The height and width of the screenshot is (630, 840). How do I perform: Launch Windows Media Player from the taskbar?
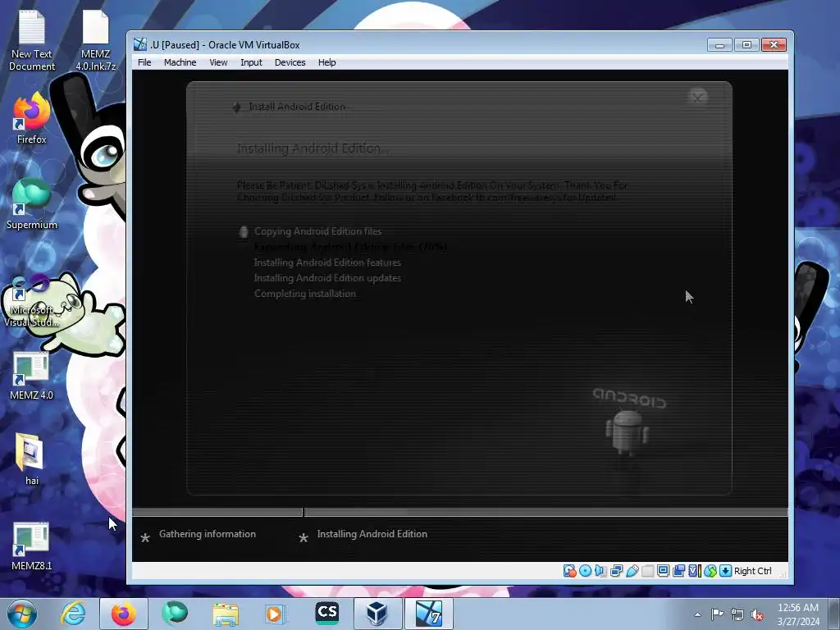[x=276, y=614]
